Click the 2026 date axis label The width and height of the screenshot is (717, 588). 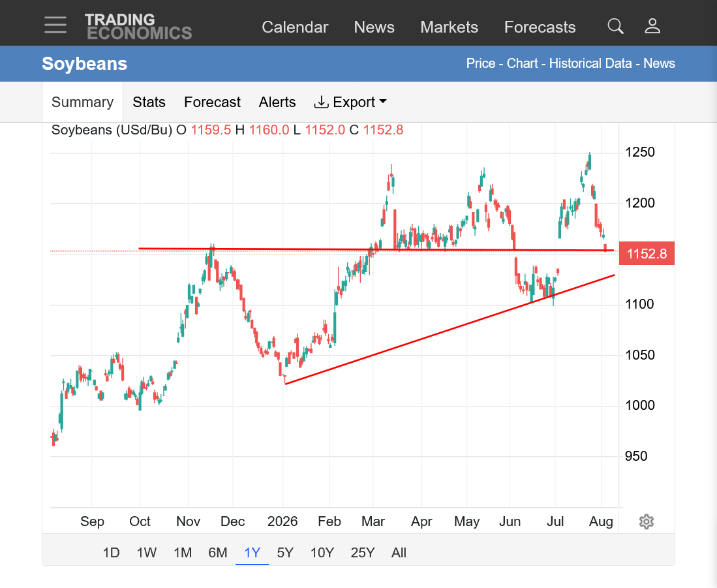[x=282, y=521]
